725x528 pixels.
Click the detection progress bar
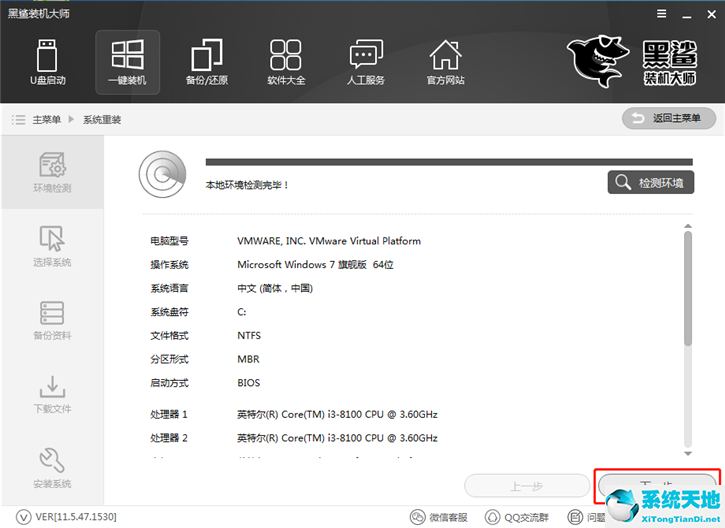point(449,162)
